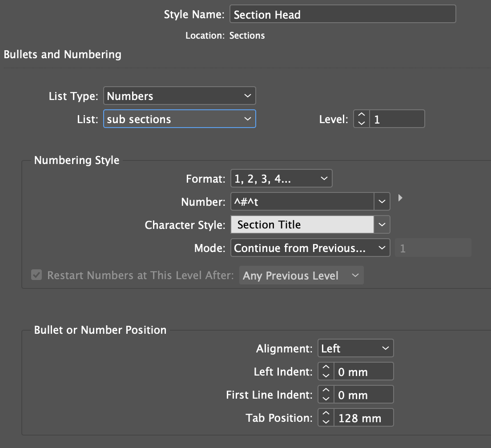Open the Character Style dropdown arrow
This screenshot has width=491, height=448.
point(382,225)
